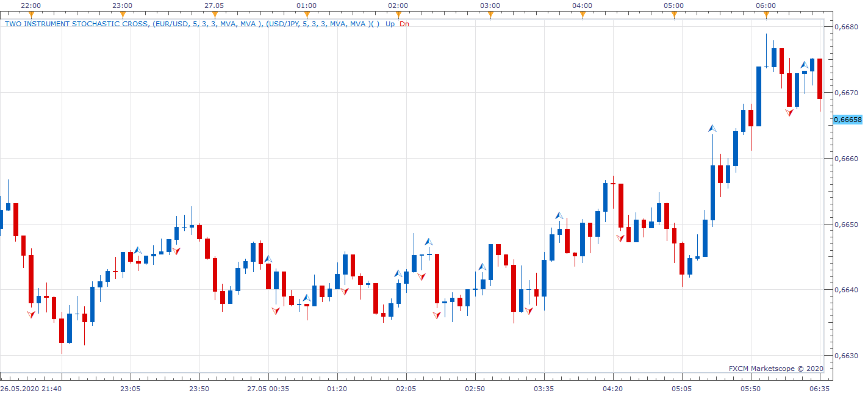Click the orange marker under 22:00
The width and height of the screenshot is (868, 396).
point(31,15)
